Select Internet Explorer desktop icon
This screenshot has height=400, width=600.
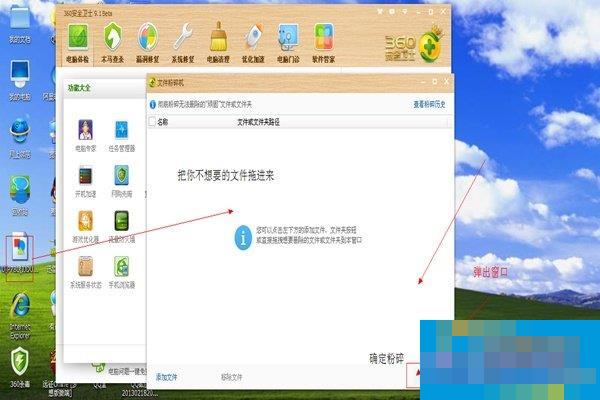20,316
